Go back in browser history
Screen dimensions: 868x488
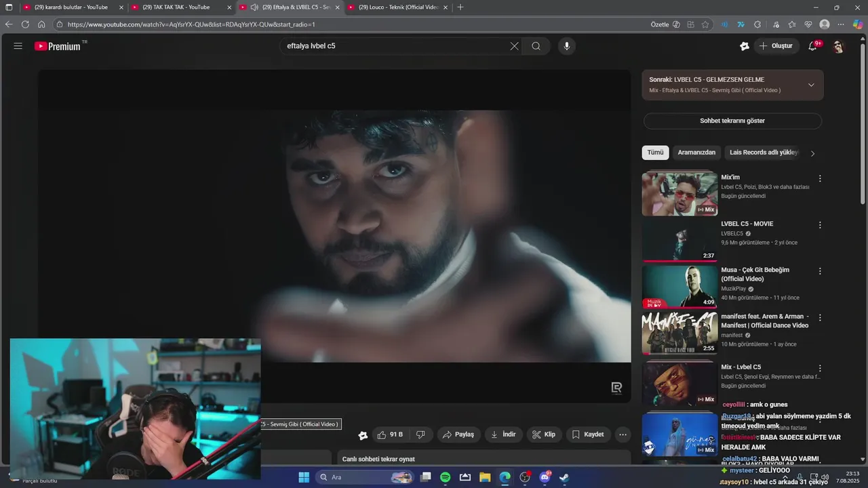coord(9,24)
